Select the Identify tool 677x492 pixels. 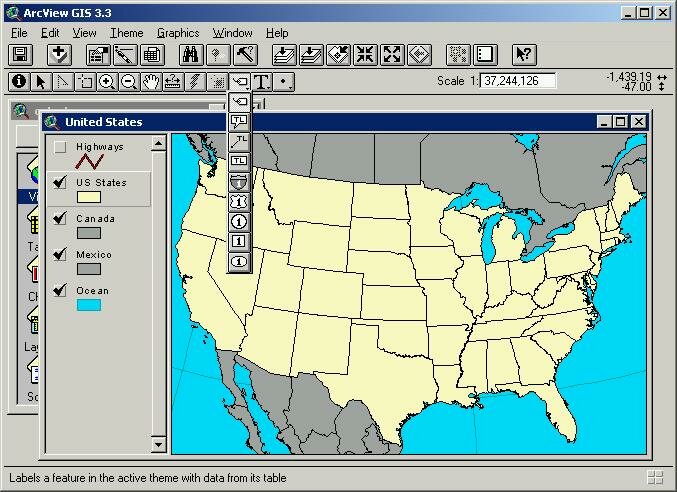[19, 82]
